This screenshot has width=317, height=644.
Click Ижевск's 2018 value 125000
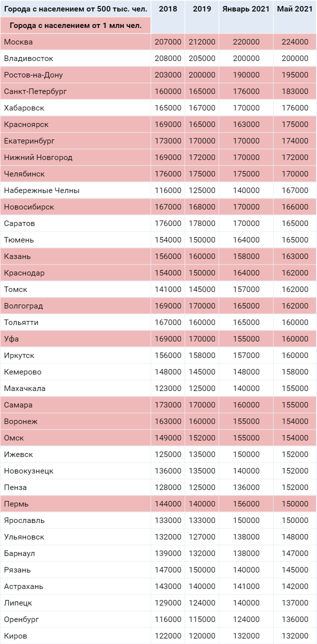pyautogui.click(x=167, y=454)
